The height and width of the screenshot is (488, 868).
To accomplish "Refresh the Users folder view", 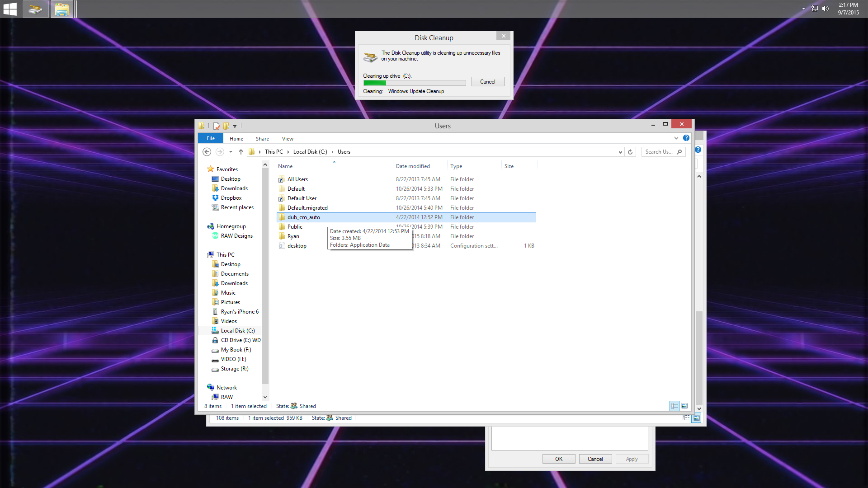I will pos(630,152).
